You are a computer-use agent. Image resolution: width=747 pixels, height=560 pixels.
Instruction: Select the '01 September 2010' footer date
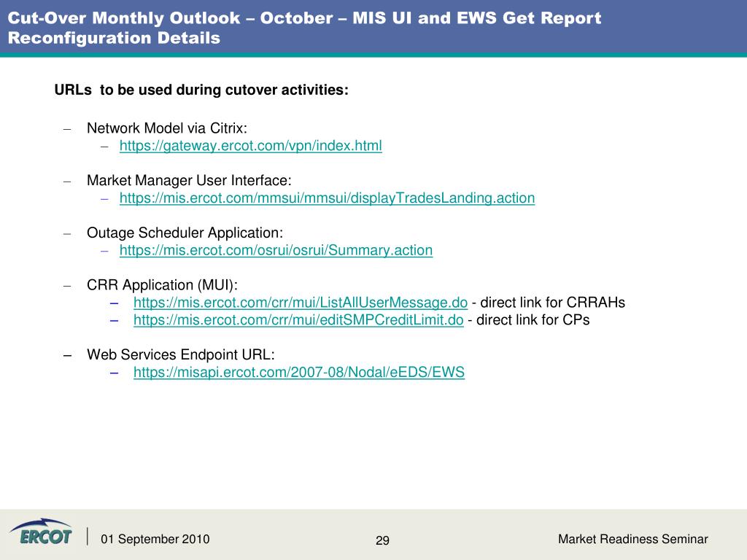pos(155,539)
